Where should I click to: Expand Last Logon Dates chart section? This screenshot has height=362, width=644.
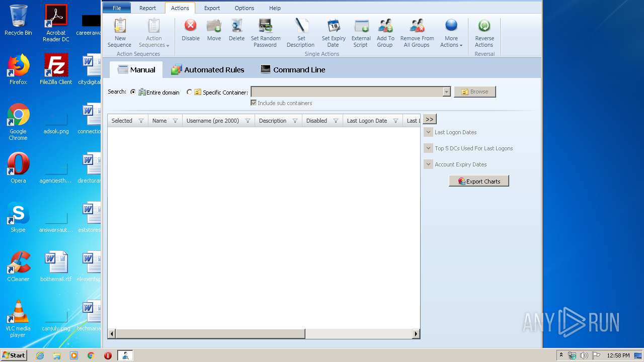pos(429,132)
